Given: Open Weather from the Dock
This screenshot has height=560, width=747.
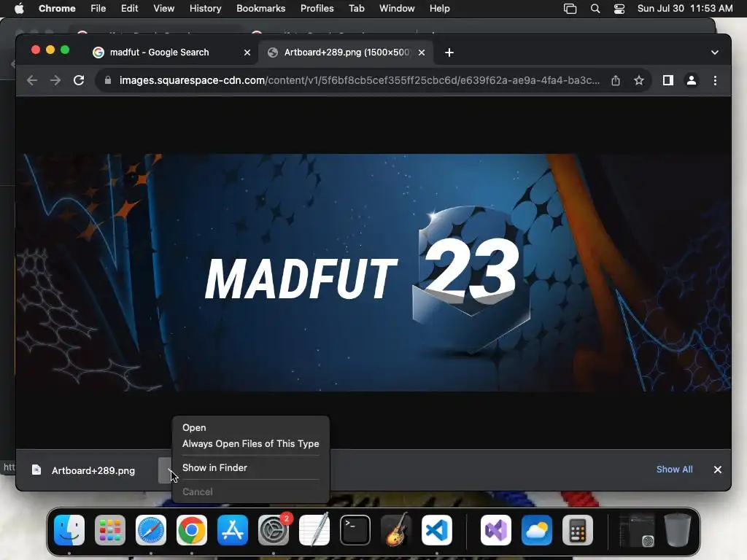Looking at the screenshot, I should pos(536,530).
